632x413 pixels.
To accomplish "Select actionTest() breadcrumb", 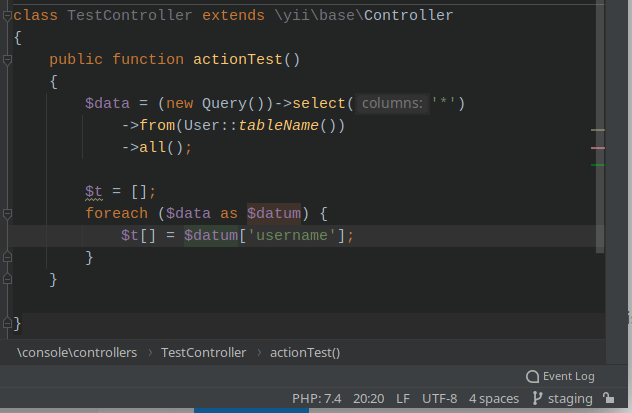I will click(x=305, y=353).
